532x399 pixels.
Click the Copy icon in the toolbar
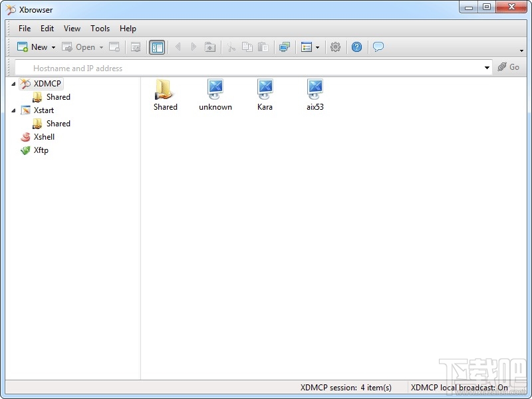(x=247, y=47)
